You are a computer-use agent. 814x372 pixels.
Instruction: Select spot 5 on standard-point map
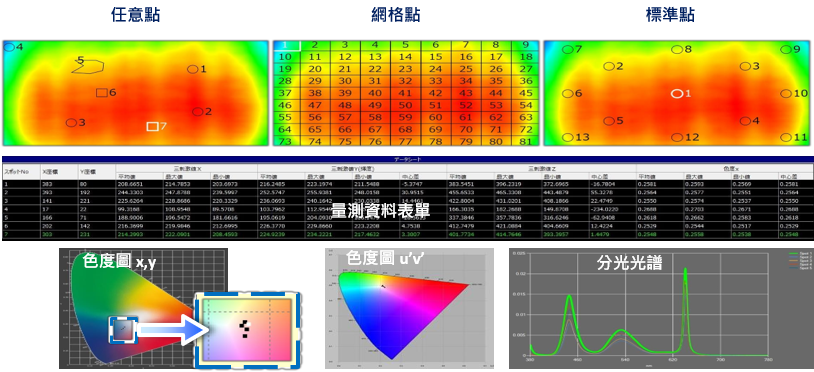(609, 121)
